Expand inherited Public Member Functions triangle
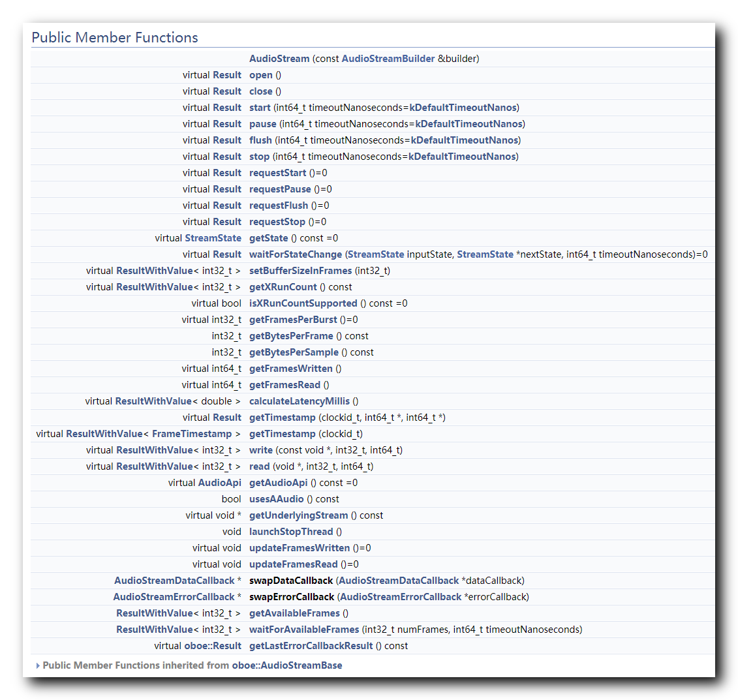The width and height of the screenshot is (738, 700). (38, 665)
